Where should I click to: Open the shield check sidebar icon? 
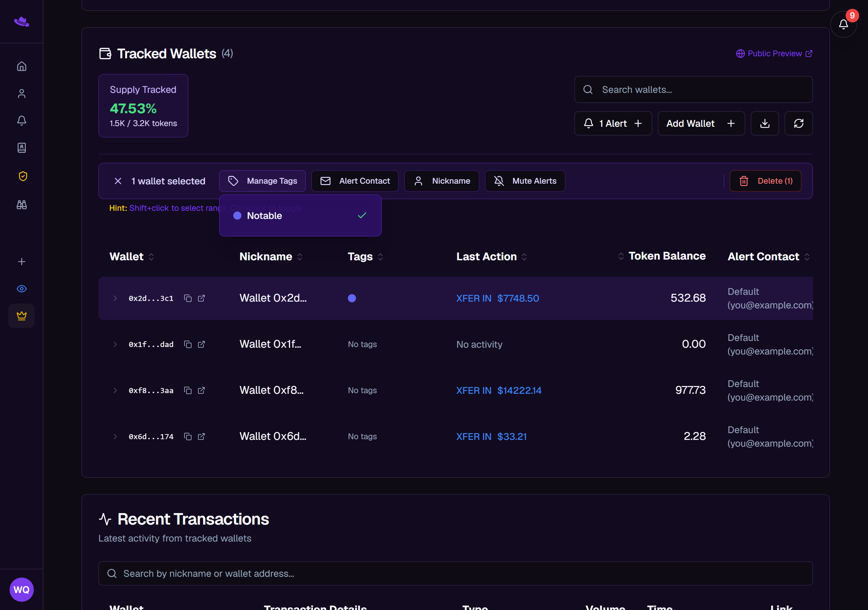pyautogui.click(x=23, y=176)
